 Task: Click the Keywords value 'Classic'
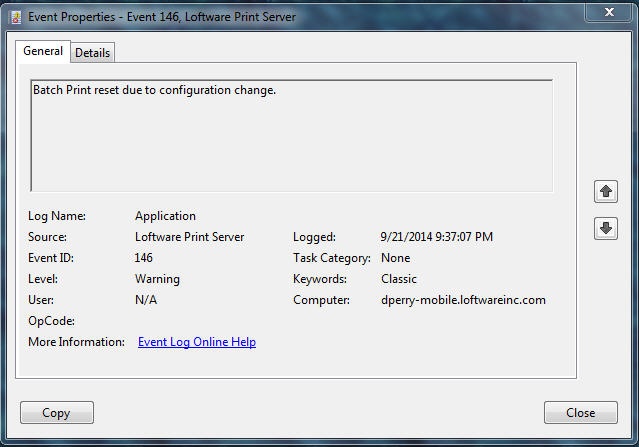pyautogui.click(x=399, y=279)
